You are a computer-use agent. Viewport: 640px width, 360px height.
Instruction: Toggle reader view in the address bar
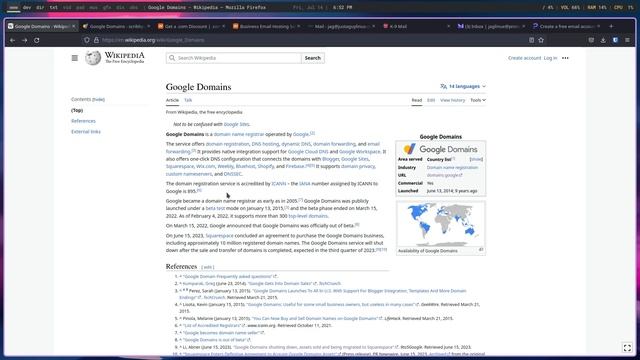coord(531,40)
